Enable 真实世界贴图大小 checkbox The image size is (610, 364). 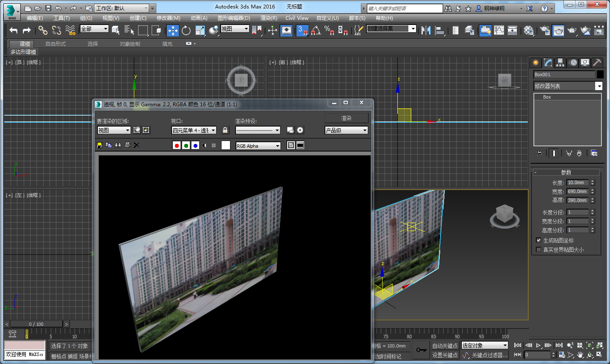pyautogui.click(x=538, y=250)
